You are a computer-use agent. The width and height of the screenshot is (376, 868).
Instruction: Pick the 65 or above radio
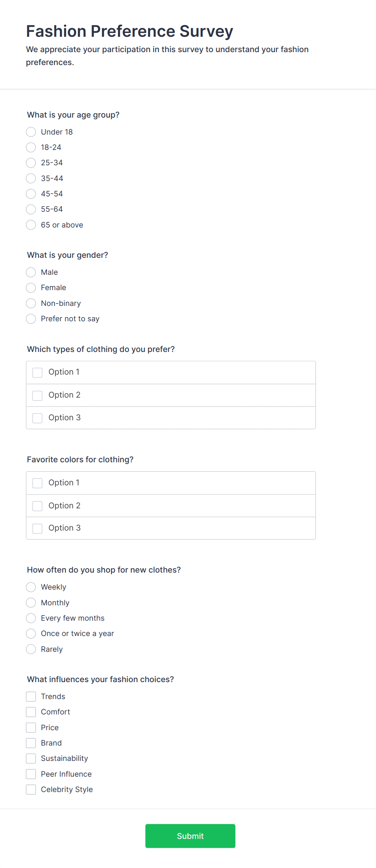pyautogui.click(x=31, y=225)
